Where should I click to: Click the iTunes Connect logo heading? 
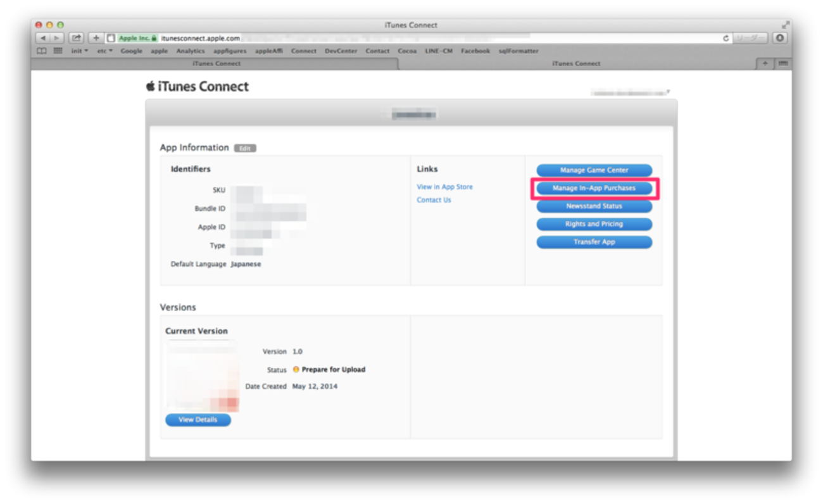coord(198,87)
